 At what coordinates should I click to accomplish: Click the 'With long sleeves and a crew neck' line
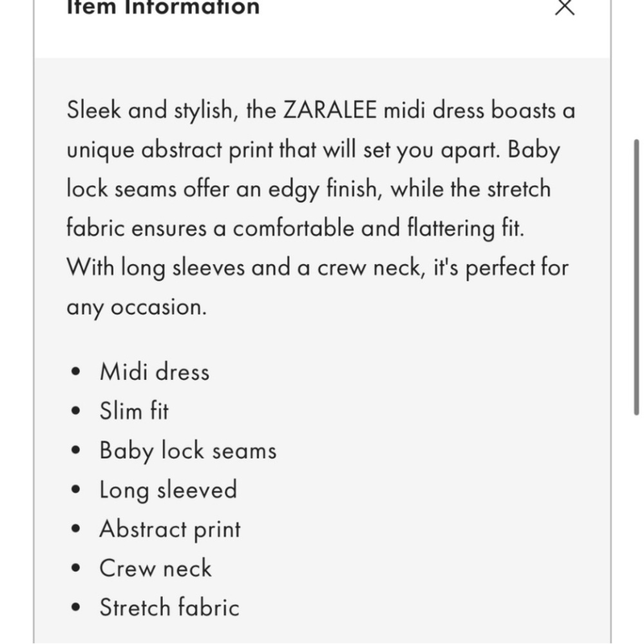pos(317,267)
